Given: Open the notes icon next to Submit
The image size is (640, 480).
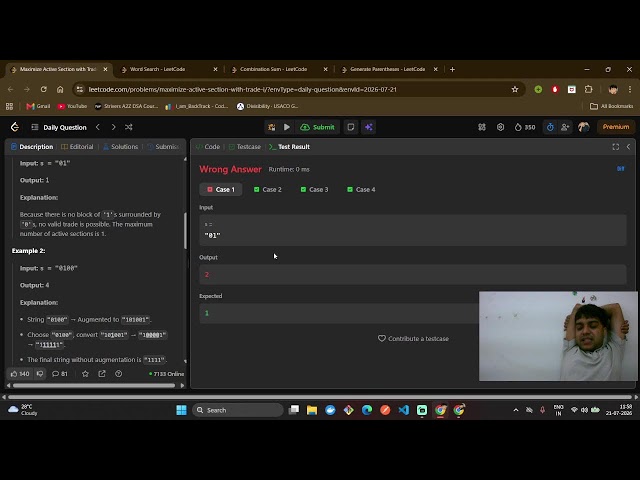Looking at the screenshot, I should (351, 127).
